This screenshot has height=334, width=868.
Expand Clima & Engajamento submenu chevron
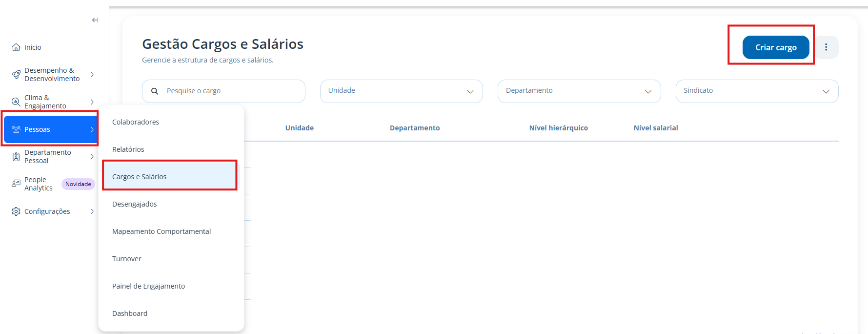92,102
